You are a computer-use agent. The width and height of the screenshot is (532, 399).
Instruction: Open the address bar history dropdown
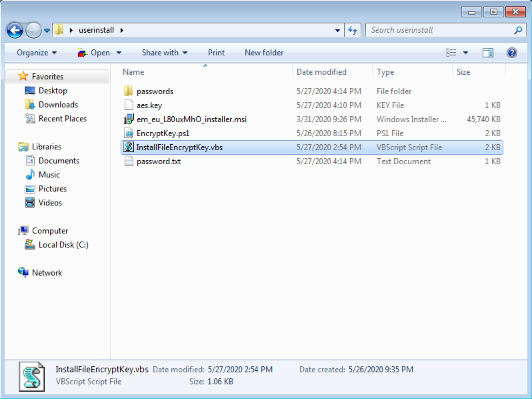(337, 30)
